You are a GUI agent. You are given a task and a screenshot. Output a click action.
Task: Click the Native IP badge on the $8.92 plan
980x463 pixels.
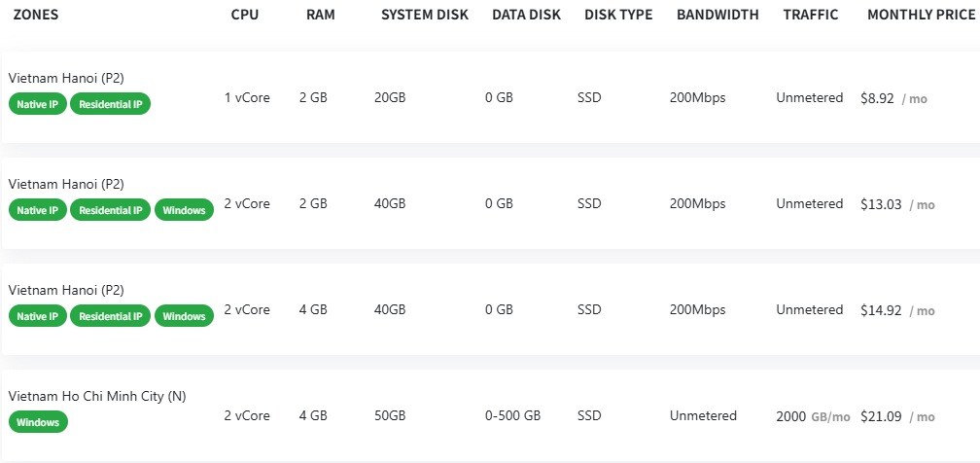coord(38,104)
